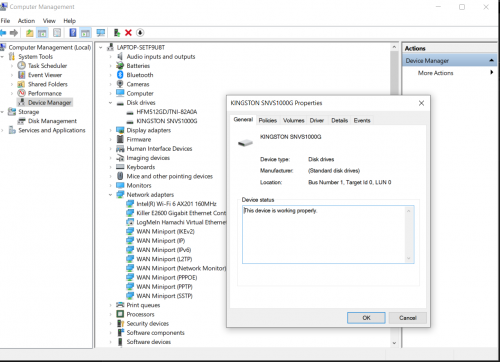
Task: Click inside the Device status text box
Action: point(328,234)
